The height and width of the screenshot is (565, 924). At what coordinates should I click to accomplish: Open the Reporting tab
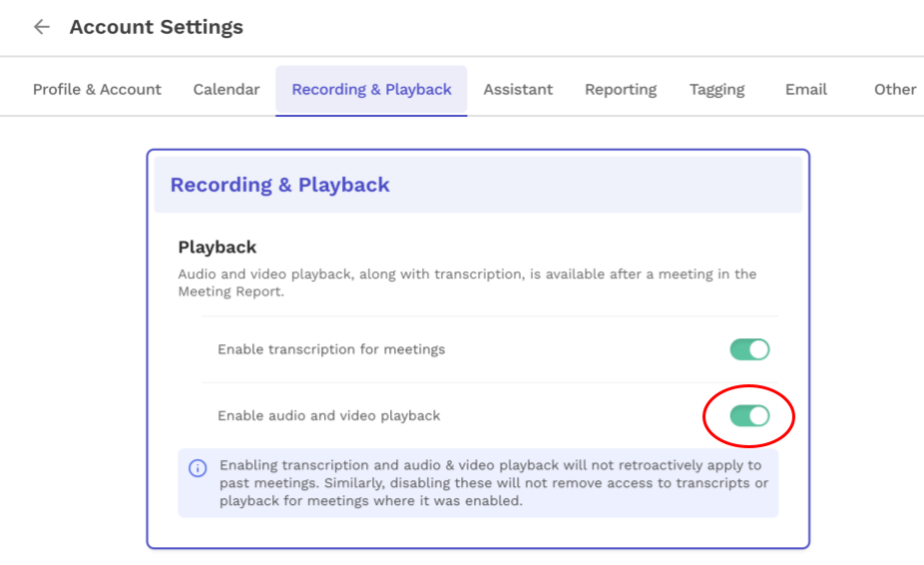(621, 90)
